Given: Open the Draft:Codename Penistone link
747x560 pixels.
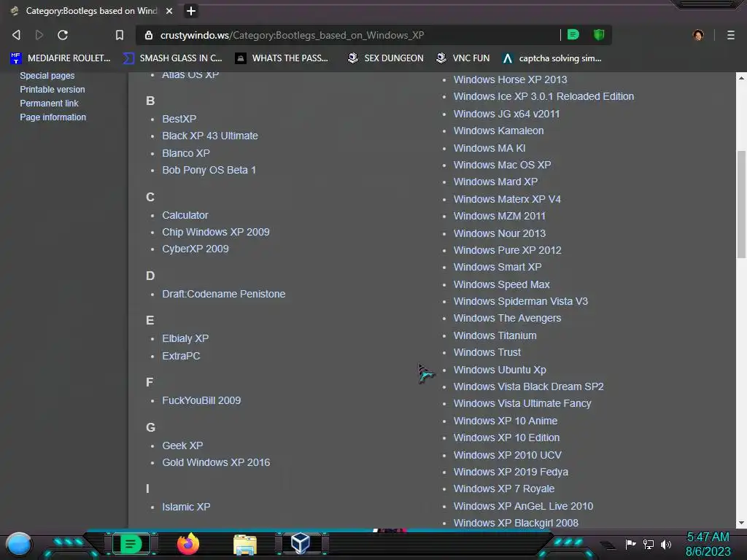Looking at the screenshot, I should point(224,294).
